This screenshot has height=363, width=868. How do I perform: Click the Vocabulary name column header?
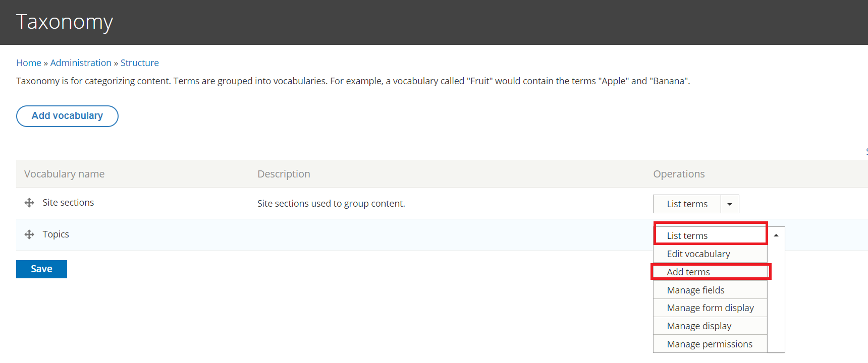64,174
